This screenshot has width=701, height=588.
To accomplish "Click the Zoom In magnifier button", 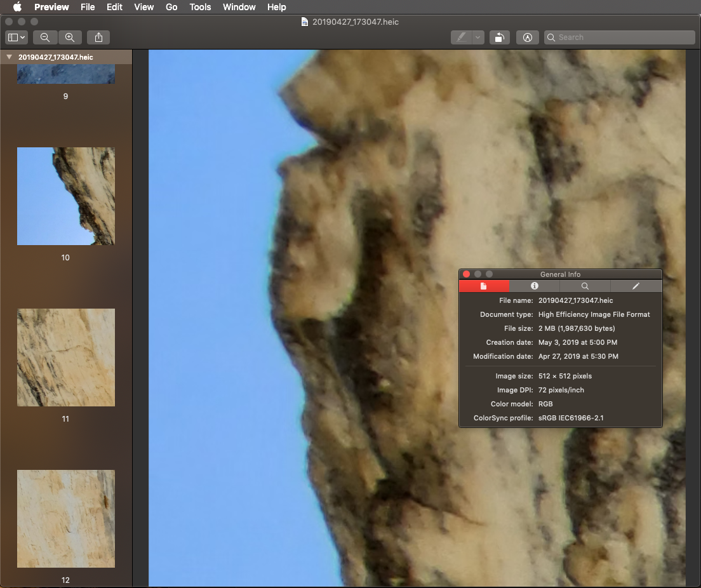I will tap(70, 37).
